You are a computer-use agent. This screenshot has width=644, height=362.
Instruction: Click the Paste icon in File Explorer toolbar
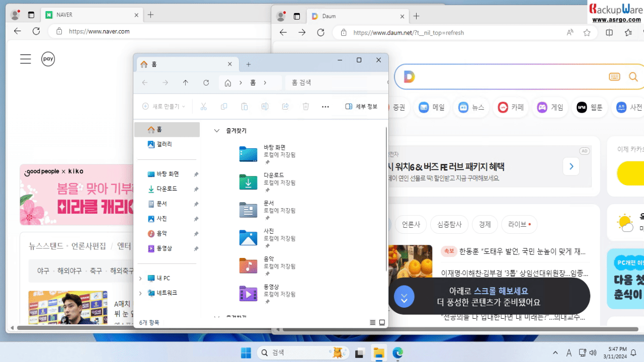point(245,107)
